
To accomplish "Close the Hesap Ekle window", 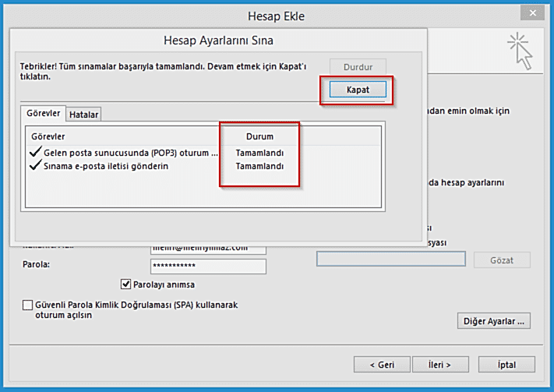I will [532, 13].
